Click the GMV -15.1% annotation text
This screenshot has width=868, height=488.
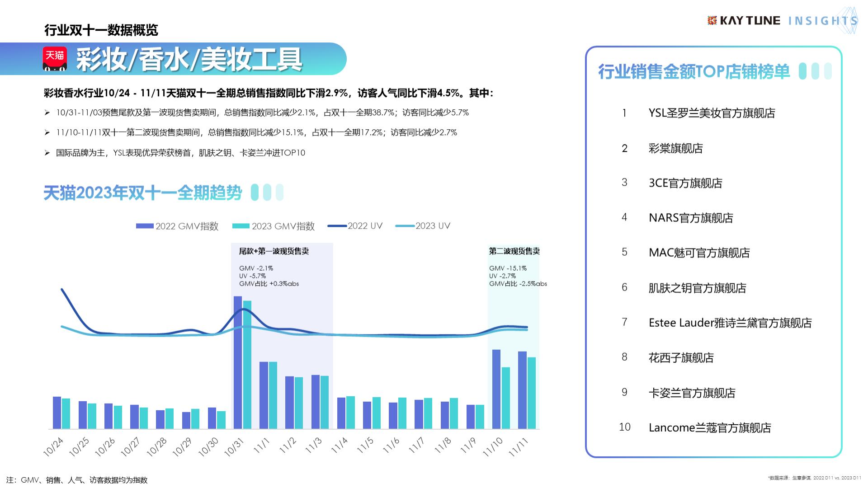click(508, 268)
